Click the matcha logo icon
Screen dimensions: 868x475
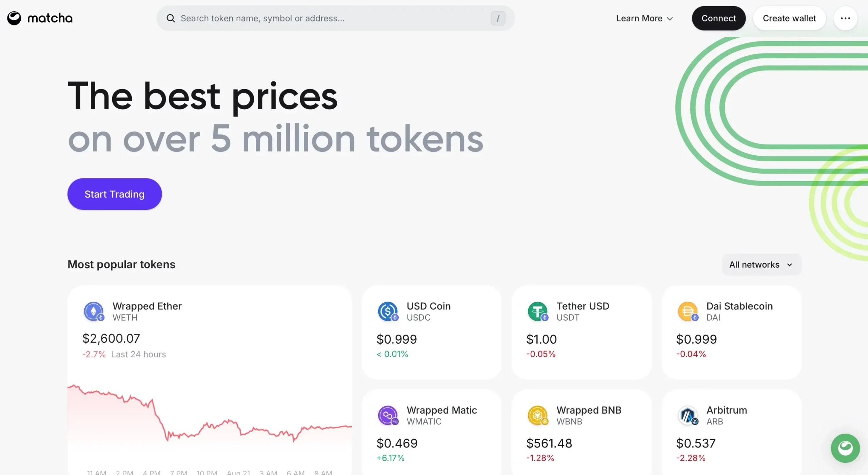point(14,18)
